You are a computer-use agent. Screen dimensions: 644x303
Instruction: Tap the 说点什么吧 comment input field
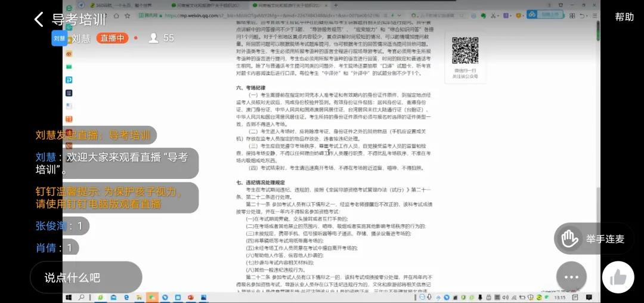[x=86, y=277]
